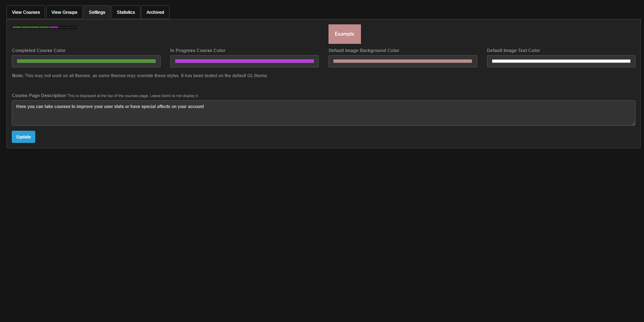Open the Completed Course Color picker
644x322 pixels.
coord(86,61)
